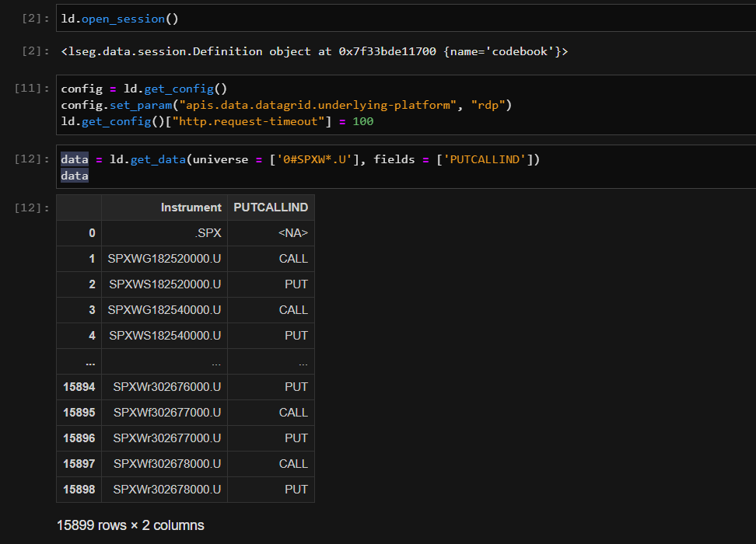Image resolution: width=756 pixels, height=544 pixels.
Task: Click row index 15897
Action: (79, 463)
